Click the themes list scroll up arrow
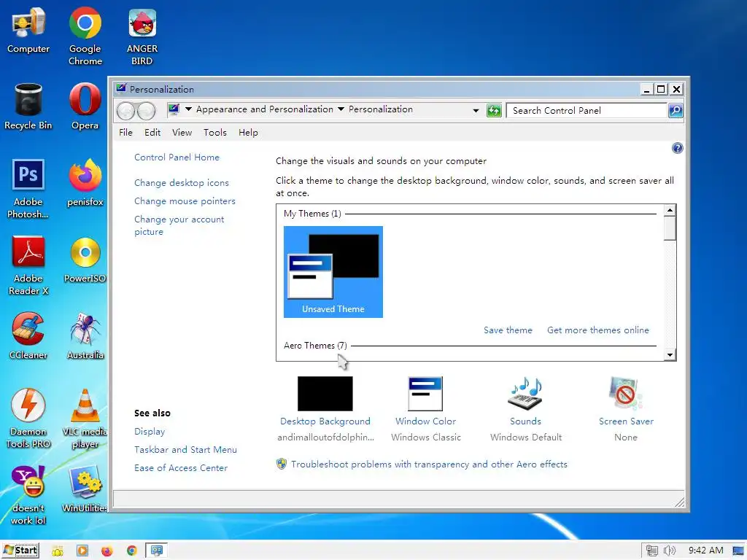The width and height of the screenshot is (747, 560). [x=670, y=210]
